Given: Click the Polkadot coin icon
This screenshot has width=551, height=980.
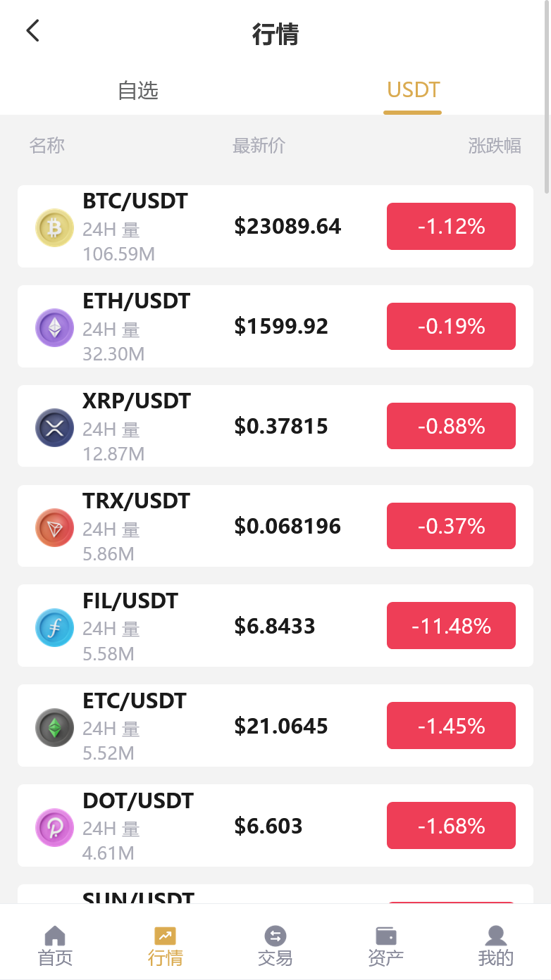Looking at the screenshot, I should click(54, 827).
